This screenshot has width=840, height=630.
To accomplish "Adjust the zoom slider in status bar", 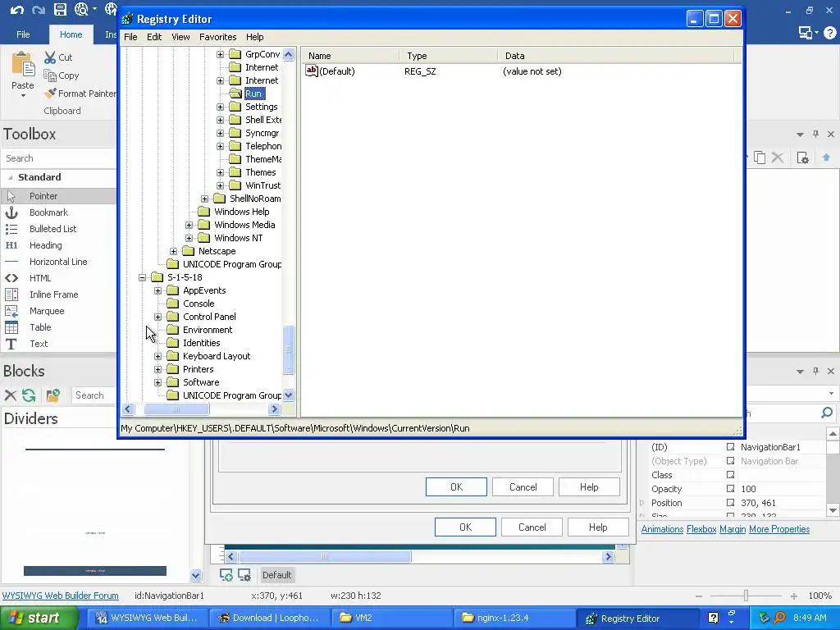I will [x=746, y=596].
